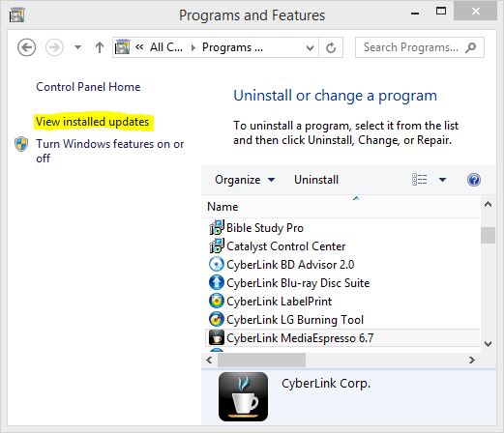Image resolution: width=504 pixels, height=433 pixels.
Task: Open the View installed updates link
Action: pos(93,122)
